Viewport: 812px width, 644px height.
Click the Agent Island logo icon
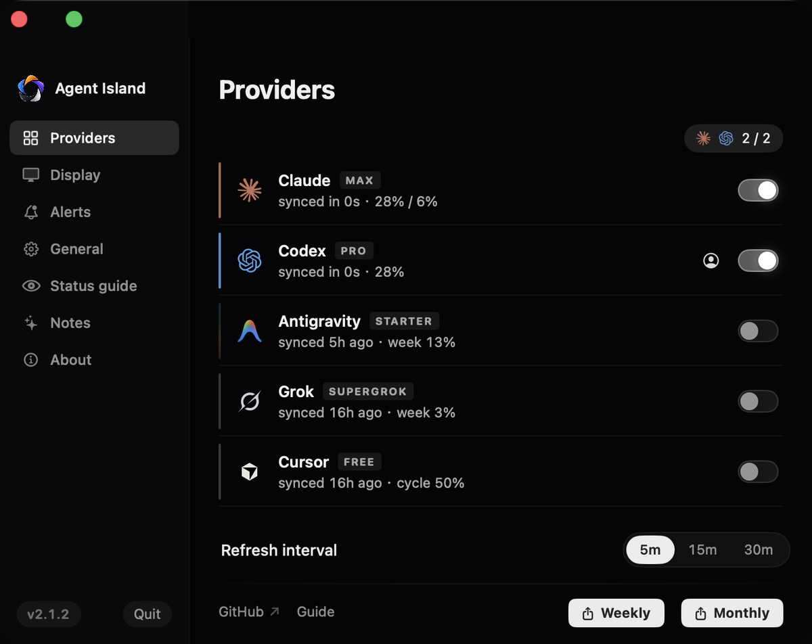pos(30,89)
